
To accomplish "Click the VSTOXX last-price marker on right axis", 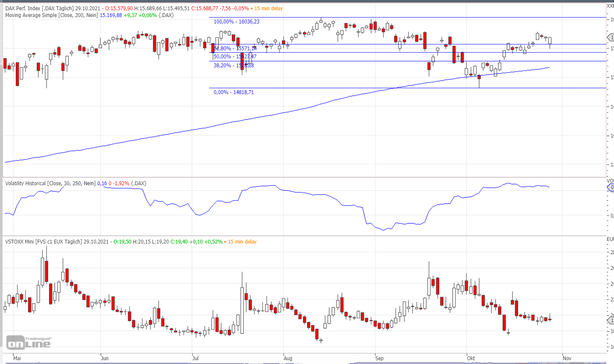I will [x=611, y=320].
